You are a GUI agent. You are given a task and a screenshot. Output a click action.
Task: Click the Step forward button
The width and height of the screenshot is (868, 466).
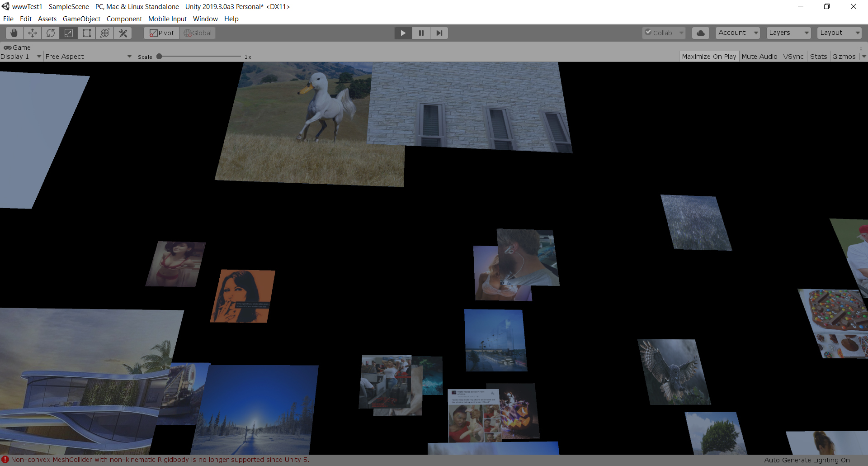point(439,33)
